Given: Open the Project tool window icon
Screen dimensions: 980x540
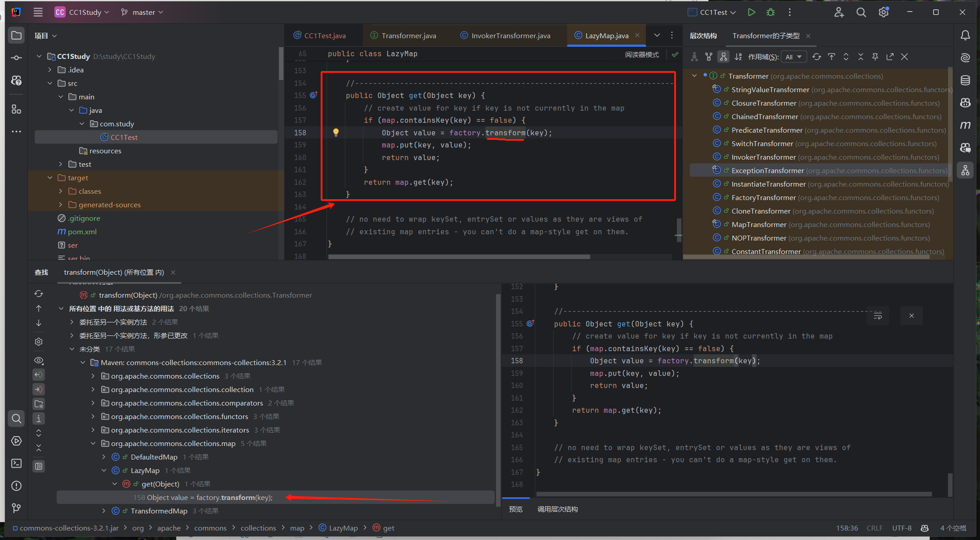Looking at the screenshot, I should (x=16, y=36).
